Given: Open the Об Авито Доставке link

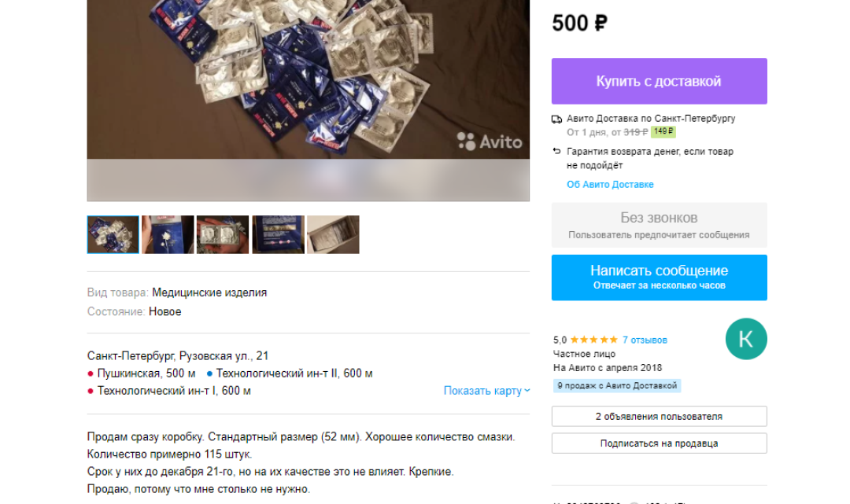Looking at the screenshot, I should point(610,185).
